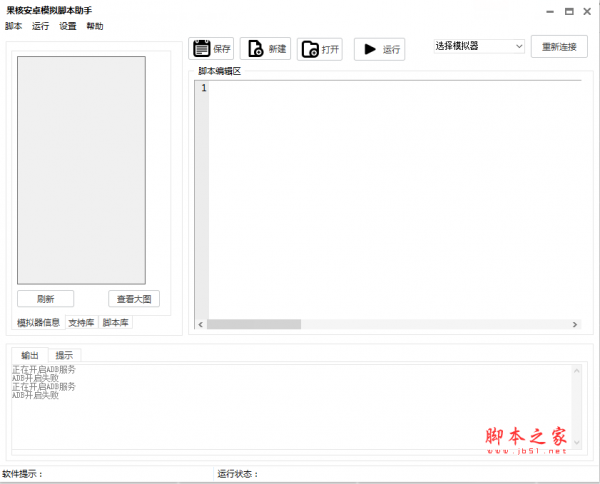Screen dimensions: 600x484
Task: Click the 软件提示 status bar label
Action: [22, 474]
